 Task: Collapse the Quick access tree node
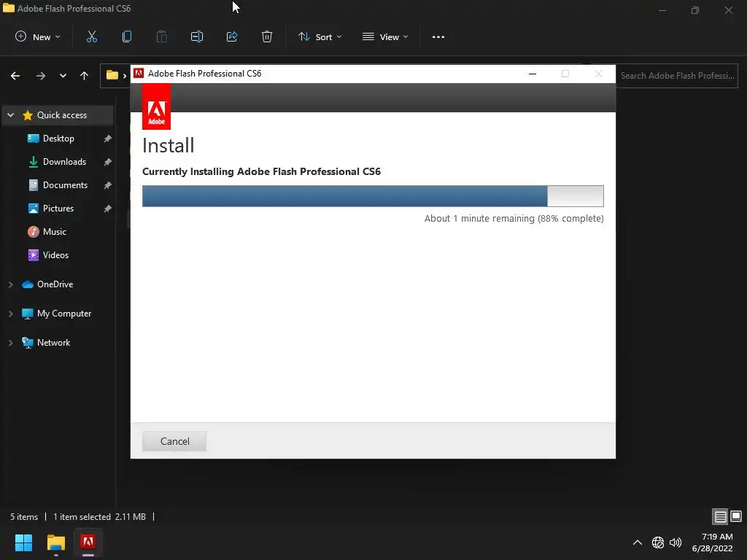pos(11,115)
